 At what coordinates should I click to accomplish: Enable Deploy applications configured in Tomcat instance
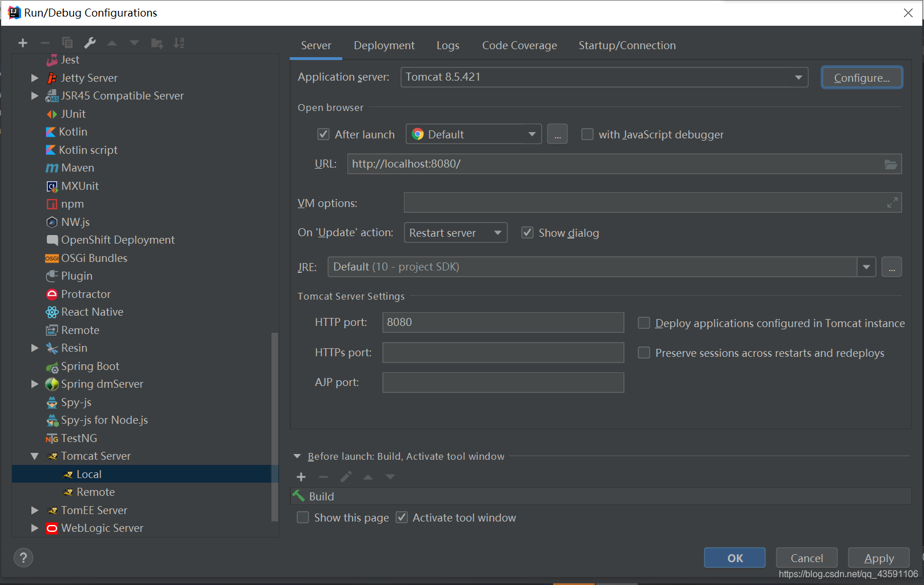click(644, 323)
